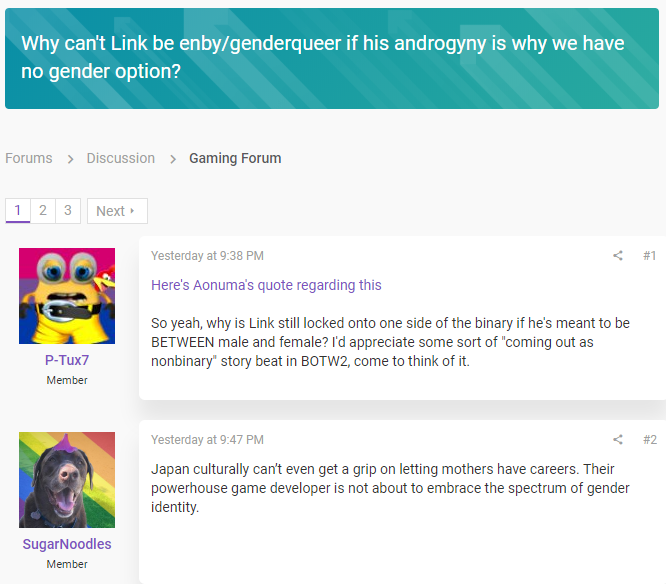
Task: Open post permalink #1
Action: tap(650, 256)
